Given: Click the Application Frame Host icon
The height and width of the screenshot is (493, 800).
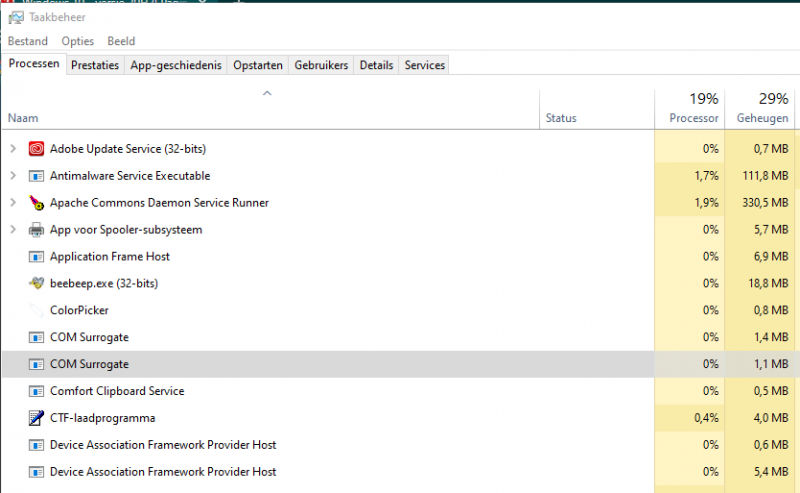Looking at the screenshot, I should (x=37, y=257).
